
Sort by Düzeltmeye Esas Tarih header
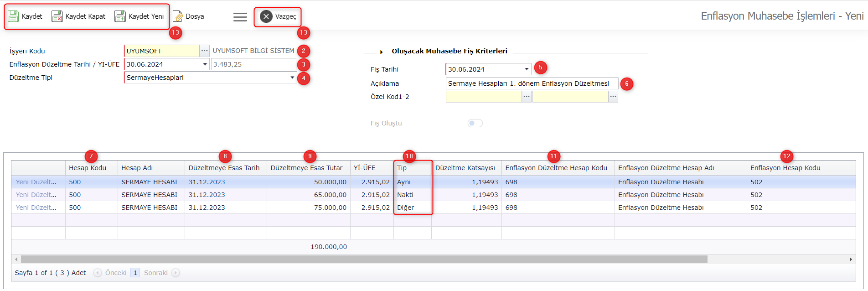click(x=226, y=168)
